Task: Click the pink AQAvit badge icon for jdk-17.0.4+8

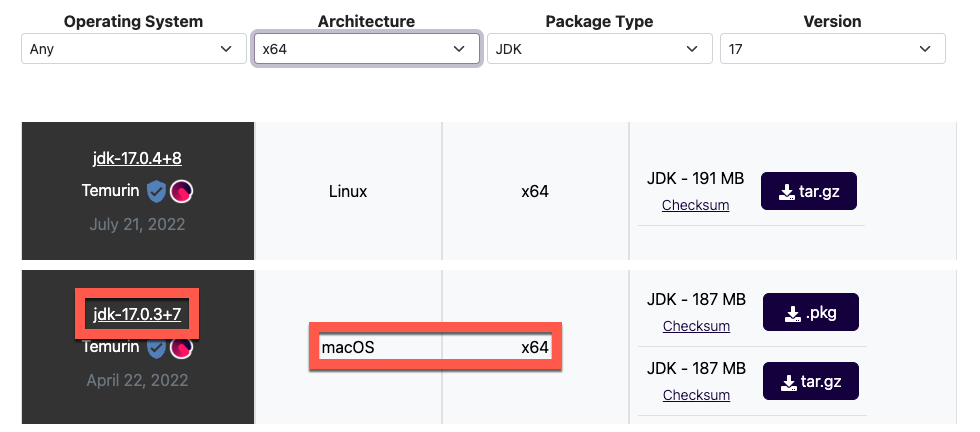Action: point(181,191)
